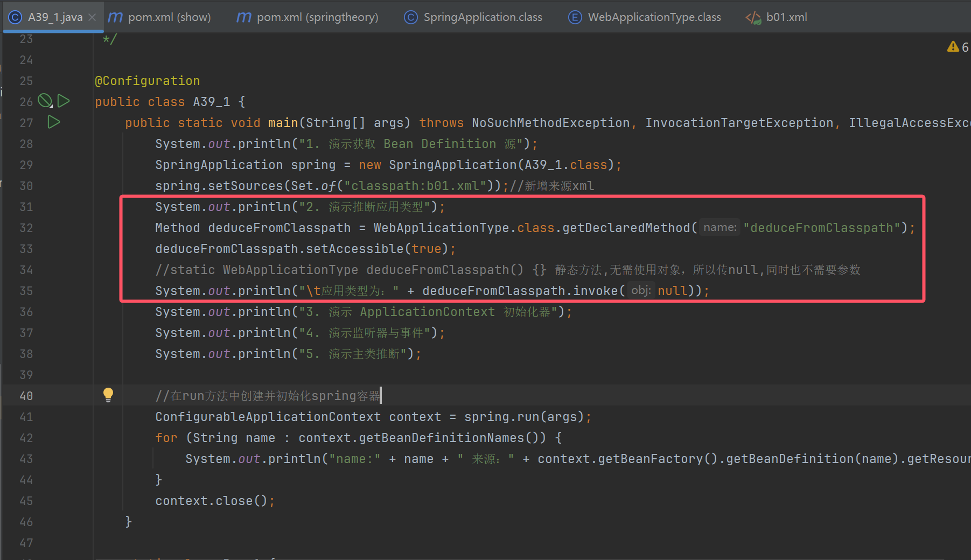Click ConfigurableApplicationContext type on line 41
This screenshot has width=971, height=560.
(x=268, y=417)
